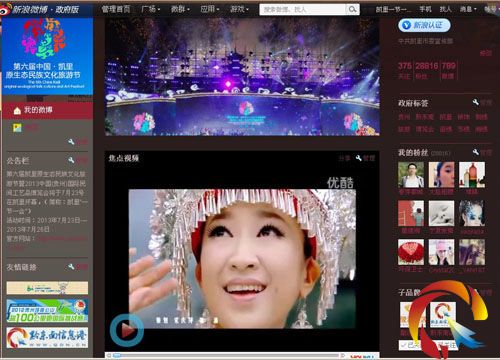This screenshot has width=500, height=360.
Task: Click the Sina Weibo eye logo
Action: point(6,9)
